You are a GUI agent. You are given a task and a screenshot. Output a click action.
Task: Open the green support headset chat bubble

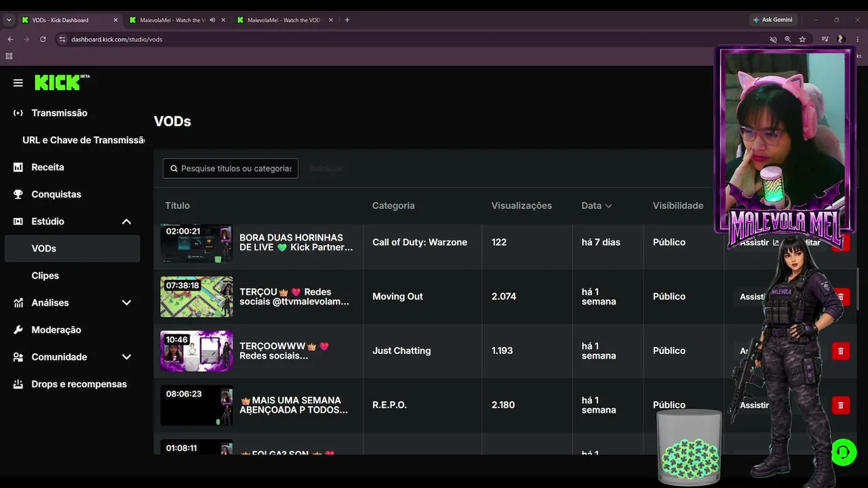pos(844,452)
